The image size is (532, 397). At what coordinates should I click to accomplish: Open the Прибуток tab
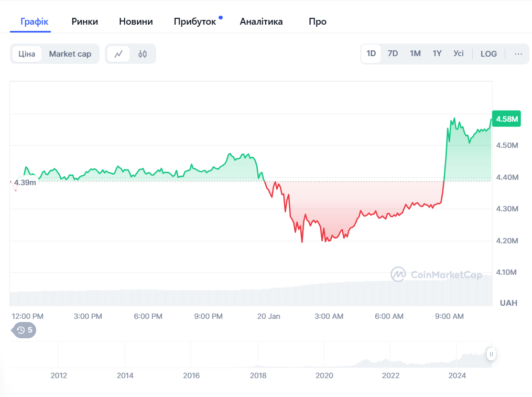195,22
